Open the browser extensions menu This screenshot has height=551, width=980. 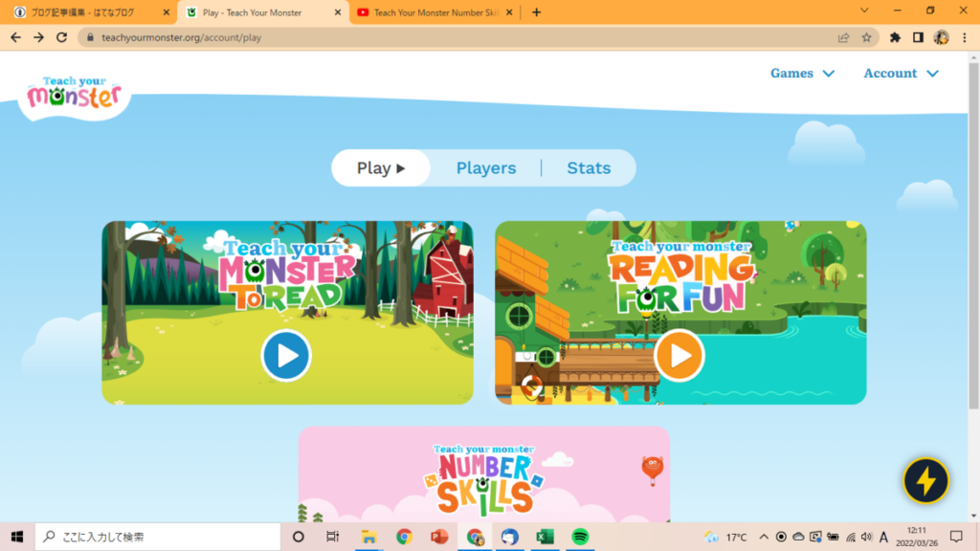click(x=895, y=37)
